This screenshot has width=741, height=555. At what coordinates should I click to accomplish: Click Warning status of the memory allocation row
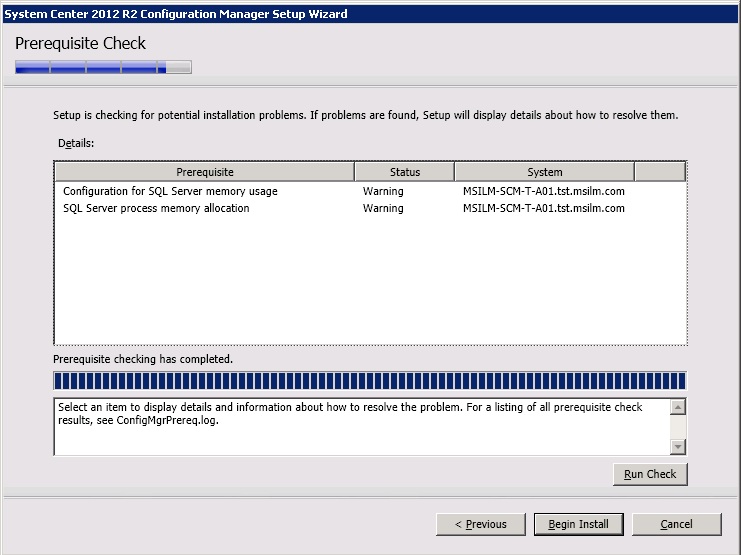coord(383,209)
